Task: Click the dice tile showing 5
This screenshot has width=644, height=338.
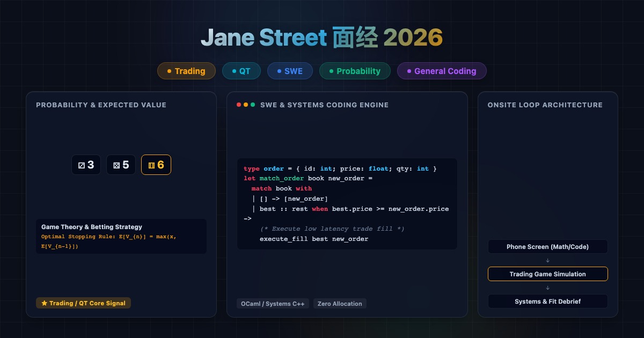Action: (121, 165)
